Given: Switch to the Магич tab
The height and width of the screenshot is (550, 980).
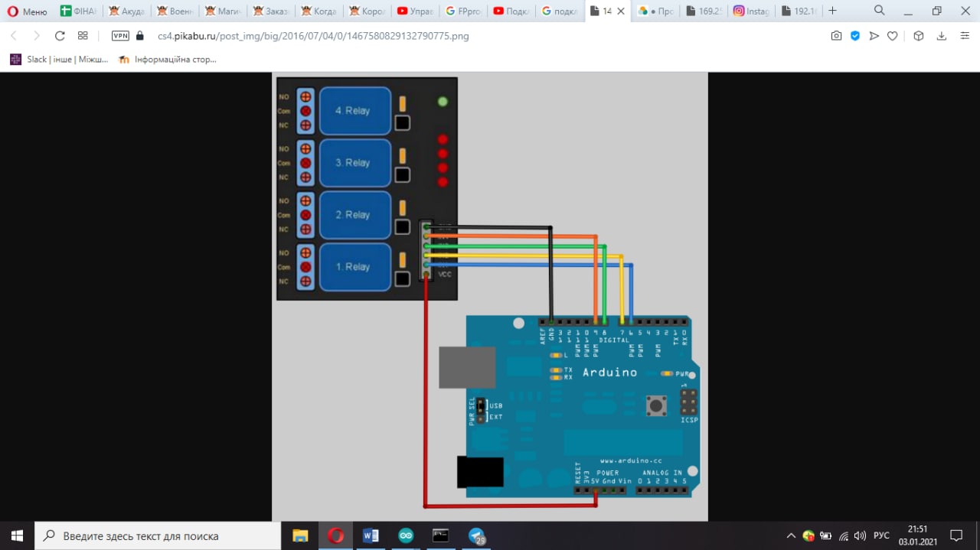Looking at the screenshot, I should (x=224, y=11).
